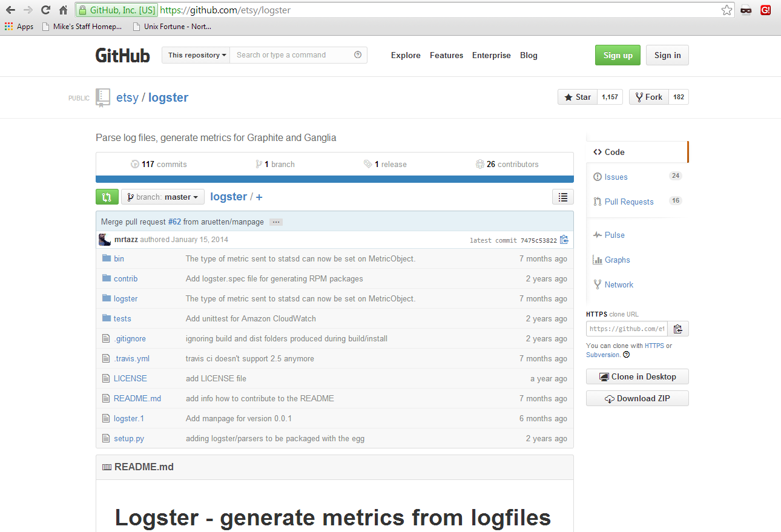View the 1 branch link

tap(275, 164)
